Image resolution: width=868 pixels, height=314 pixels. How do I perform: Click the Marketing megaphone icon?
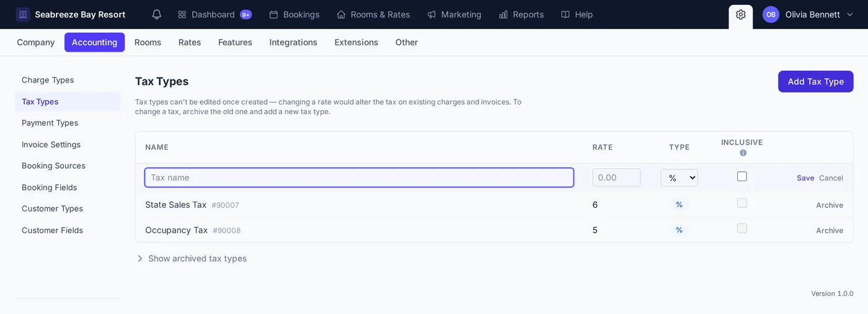[432, 14]
